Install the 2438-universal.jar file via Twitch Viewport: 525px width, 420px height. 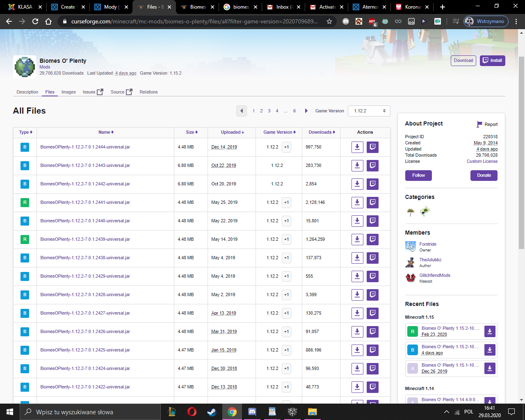(x=372, y=258)
